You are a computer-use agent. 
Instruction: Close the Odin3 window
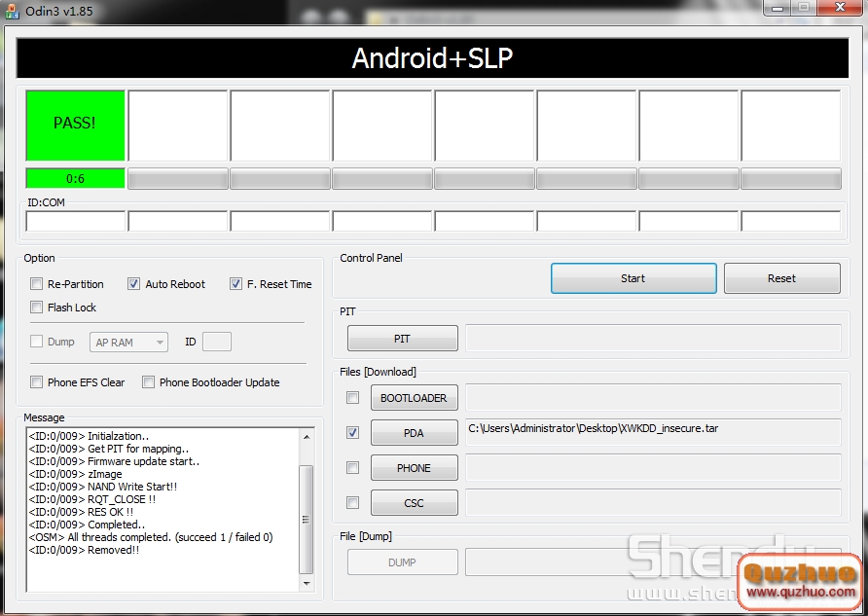pos(840,8)
